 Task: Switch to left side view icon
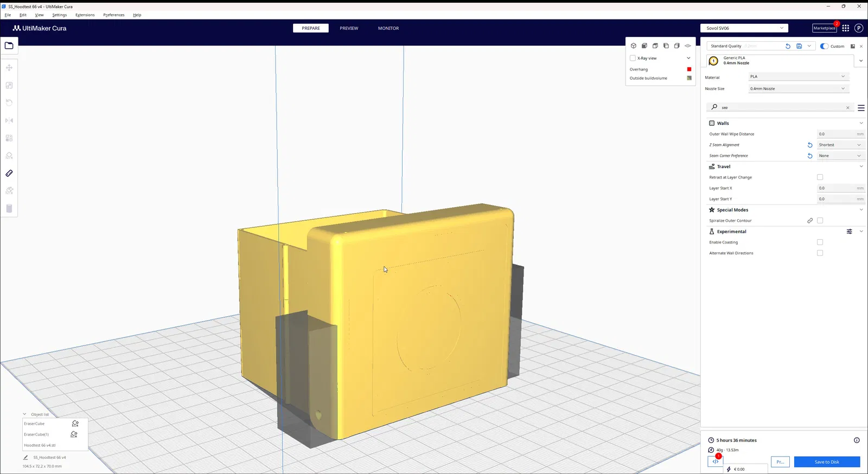[x=666, y=46]
